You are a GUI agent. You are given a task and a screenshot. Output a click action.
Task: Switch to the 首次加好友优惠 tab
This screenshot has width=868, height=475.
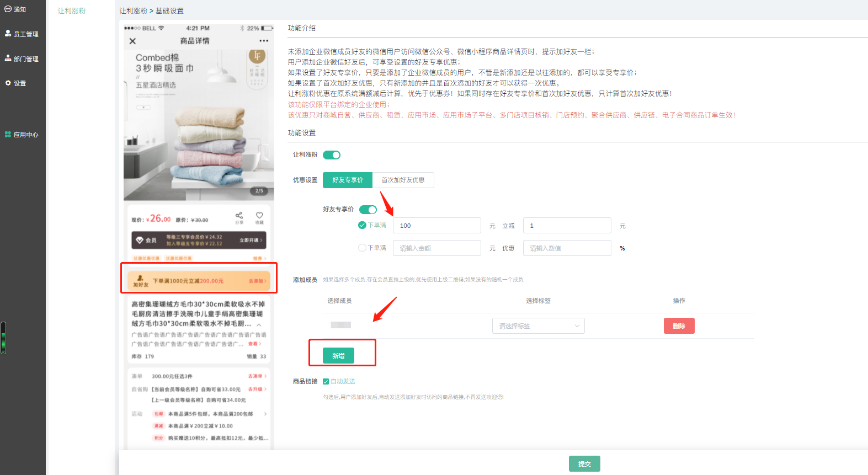point(403,180)
